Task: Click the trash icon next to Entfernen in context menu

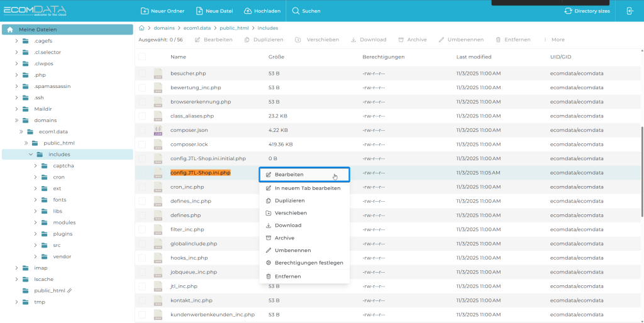Action: pyautogui.click(x=269, y=276)
